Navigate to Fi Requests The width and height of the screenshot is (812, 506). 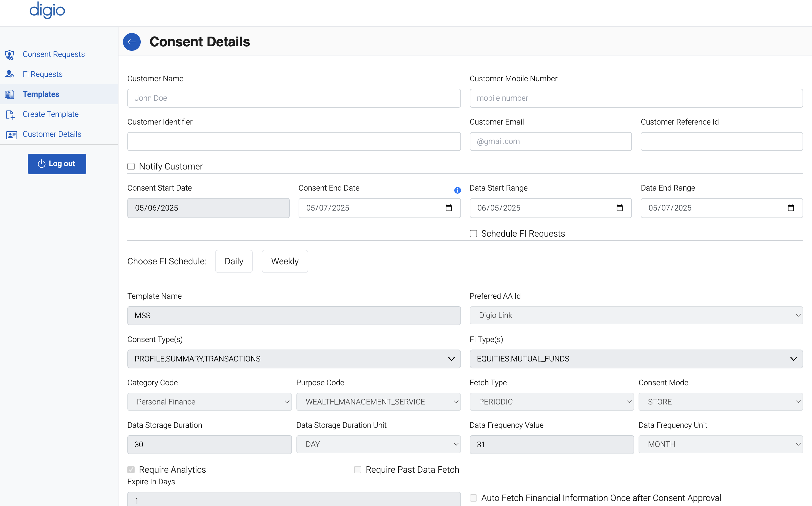(x=42, y=74)
